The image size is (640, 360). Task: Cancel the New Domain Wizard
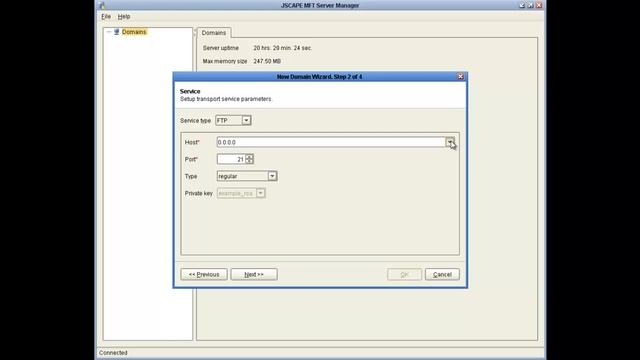pos(442,274)
